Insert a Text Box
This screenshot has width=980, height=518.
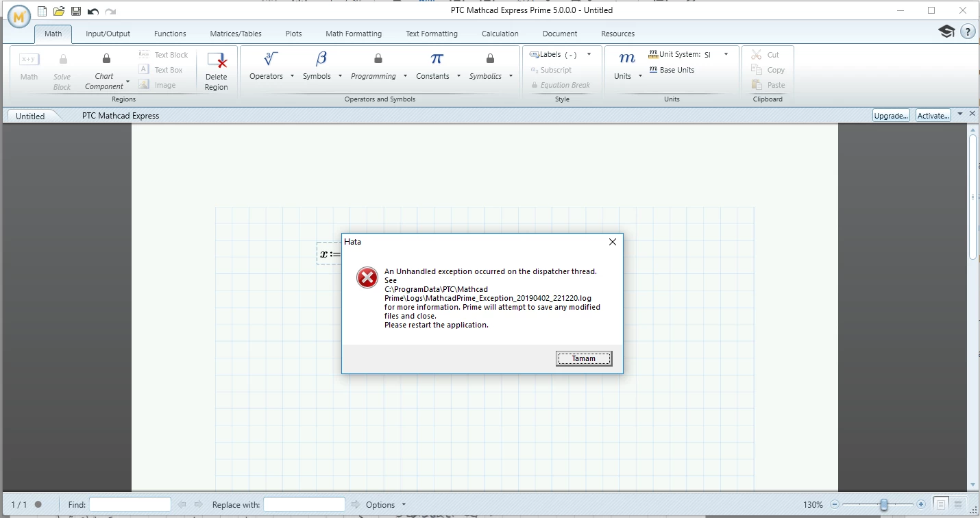coord(160,70)
